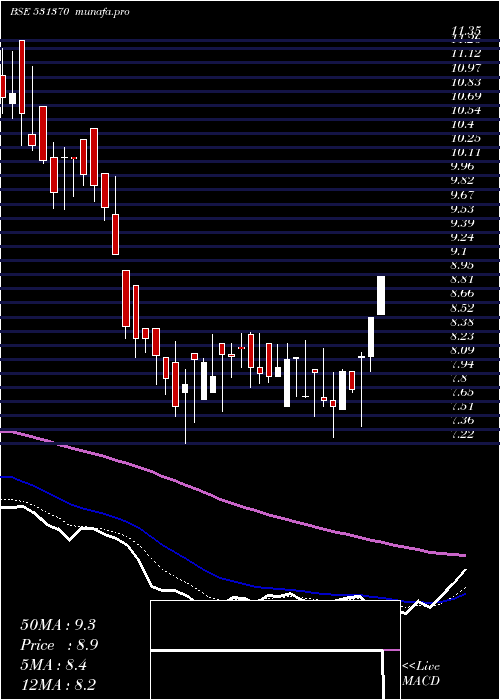Click the <<Live MACD label
The height and width of the screenshot is (700, 500).
coord(421,674)
